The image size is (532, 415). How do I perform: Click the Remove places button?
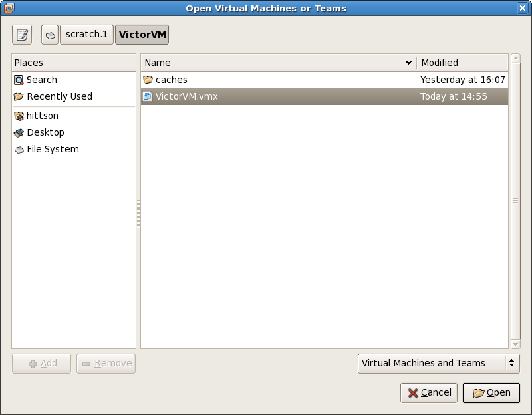pyautogui.click(x=106, y=363)
